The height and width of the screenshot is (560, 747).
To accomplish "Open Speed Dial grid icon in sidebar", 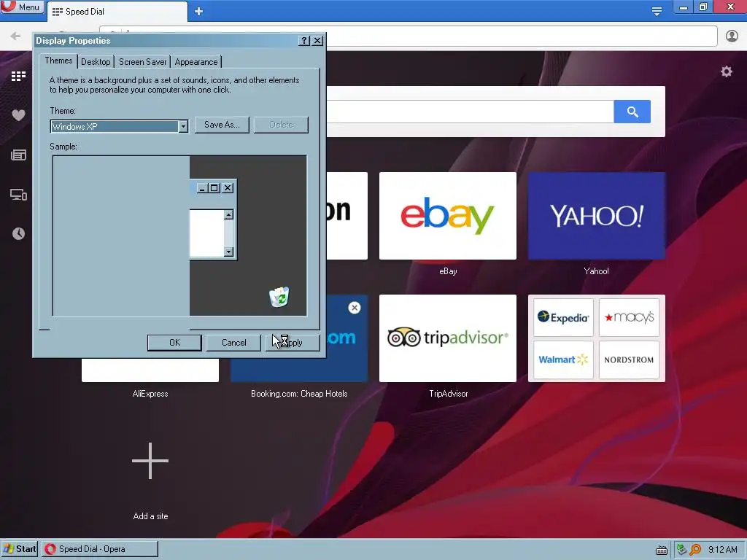I will pyautogui.click(x=18, y=76).
